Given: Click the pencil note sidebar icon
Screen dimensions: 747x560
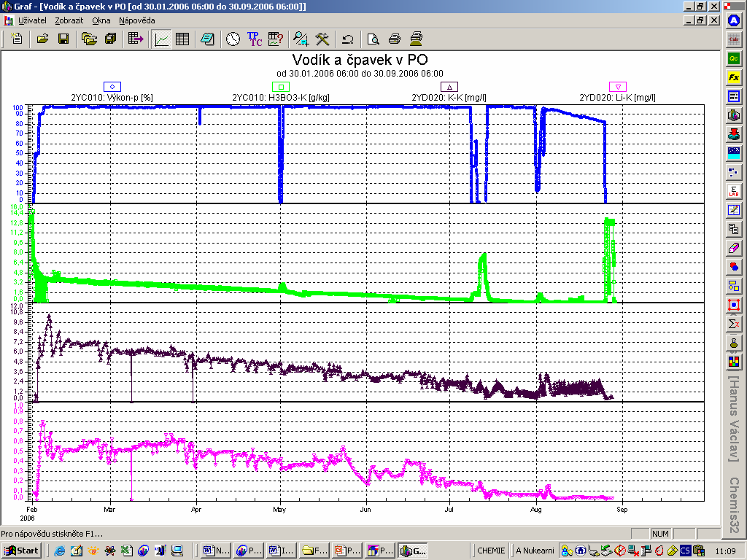Looking at the screenshot, I should [734, 209].
